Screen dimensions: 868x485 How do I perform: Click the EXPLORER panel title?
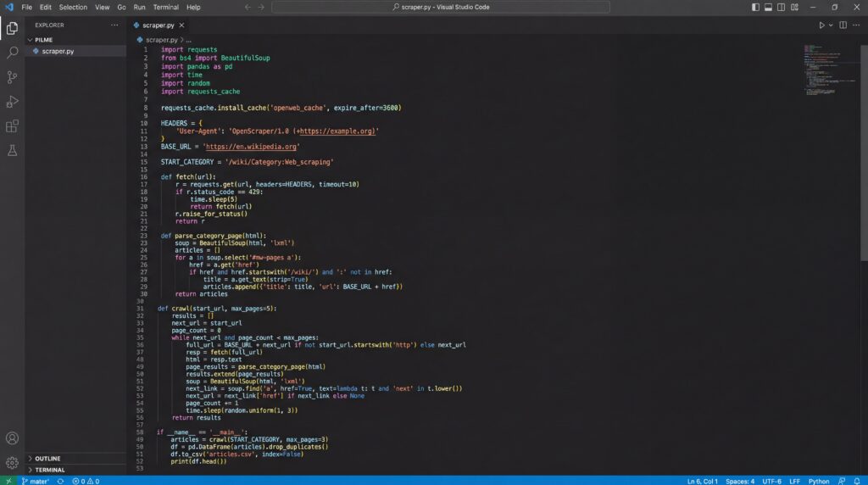tap(49, 25)
